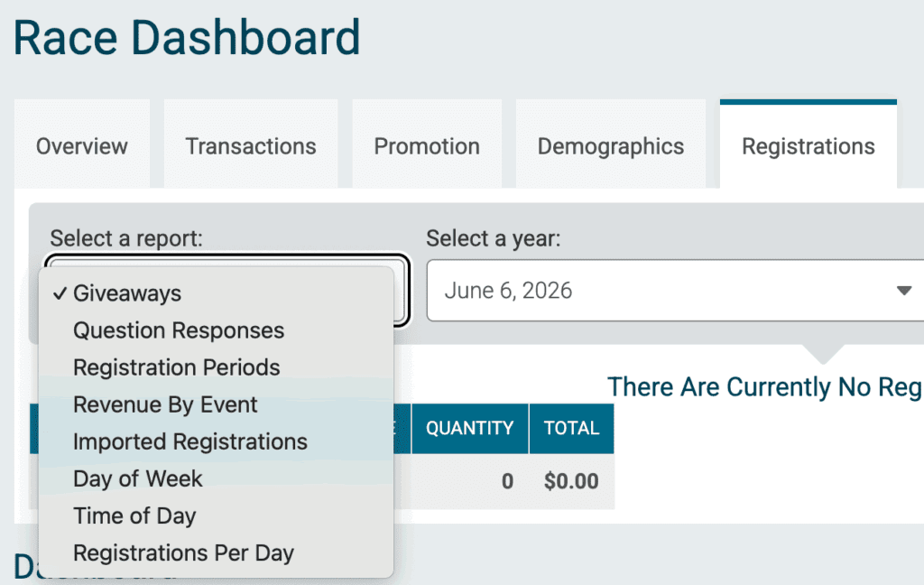This screenshot has width=924, height=585.
Task: Open the Overview tab
Action: tap(82, 146)
